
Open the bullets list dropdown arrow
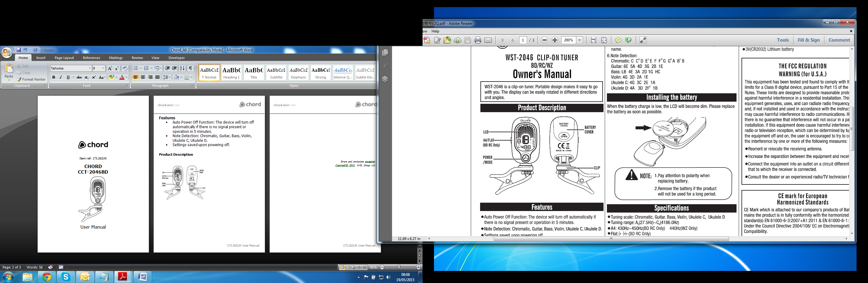coord(140,68)
